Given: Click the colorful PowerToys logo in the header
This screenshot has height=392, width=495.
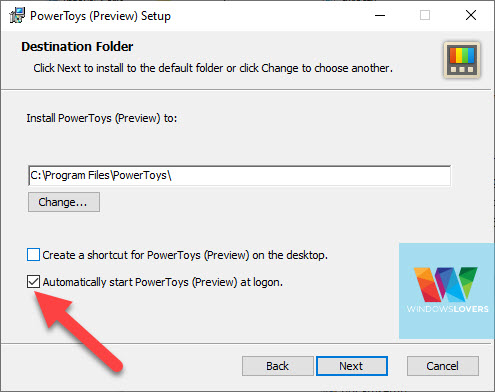Looking at the screenshot, I should (x=462, y=60).
